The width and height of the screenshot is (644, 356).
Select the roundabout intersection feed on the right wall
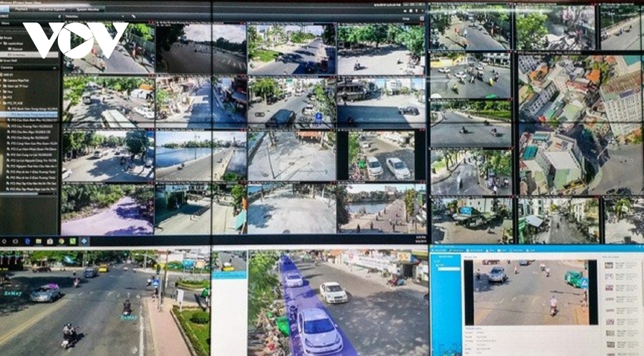pos(471,76)
